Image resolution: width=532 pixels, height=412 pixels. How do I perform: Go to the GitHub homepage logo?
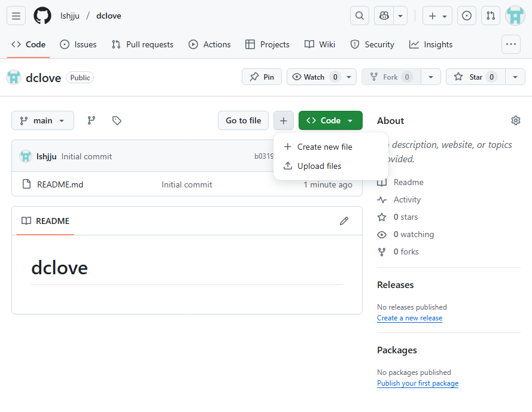(x=42, y=16)
